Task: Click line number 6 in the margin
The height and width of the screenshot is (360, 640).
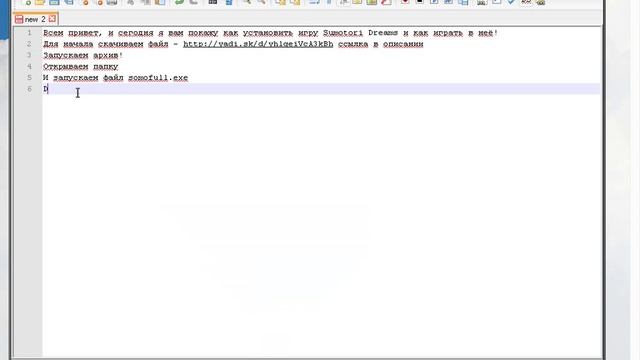Action: [x=29, y=89]
